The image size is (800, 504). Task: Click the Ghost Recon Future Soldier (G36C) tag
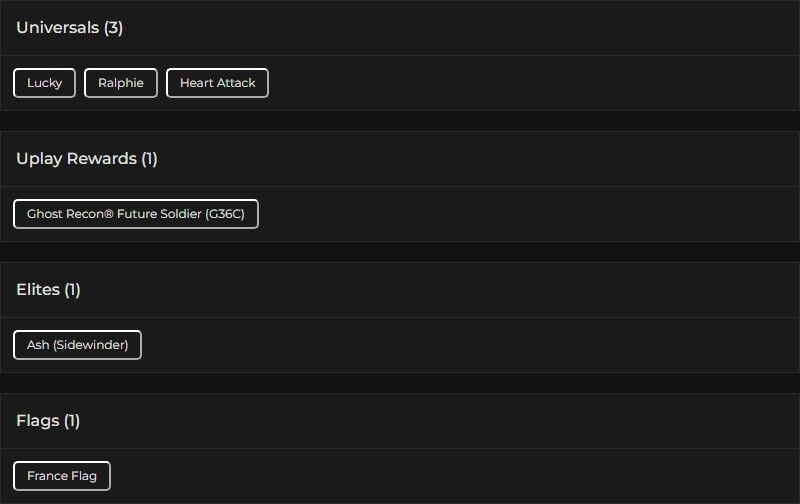click(136, 214)
